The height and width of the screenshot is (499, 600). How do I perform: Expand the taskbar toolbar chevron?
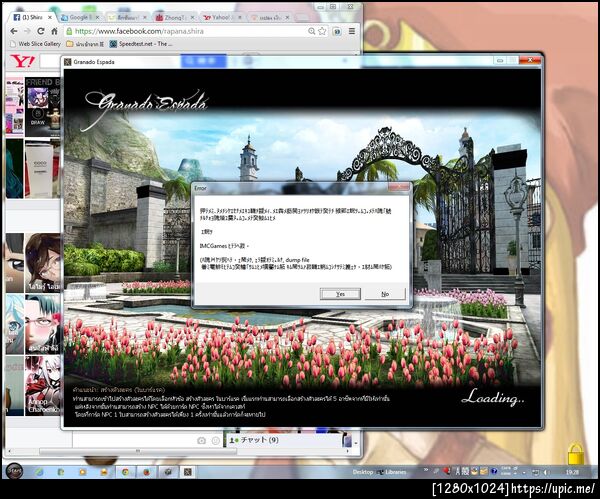[x=426, y=470]
